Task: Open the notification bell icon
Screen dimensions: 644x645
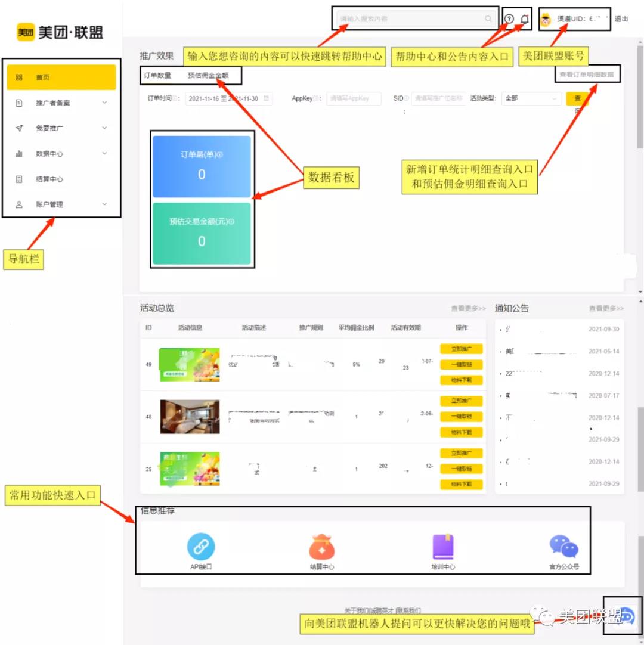Action: (525, 18)
